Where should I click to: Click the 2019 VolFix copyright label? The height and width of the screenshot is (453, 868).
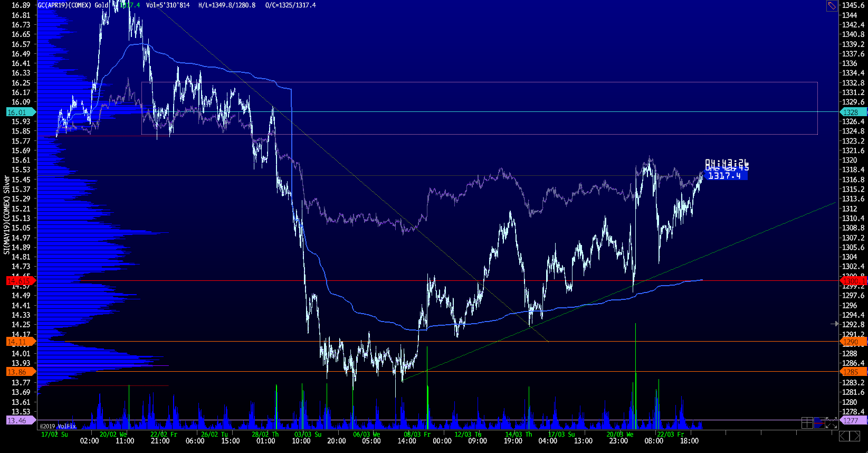coord(58,426)
